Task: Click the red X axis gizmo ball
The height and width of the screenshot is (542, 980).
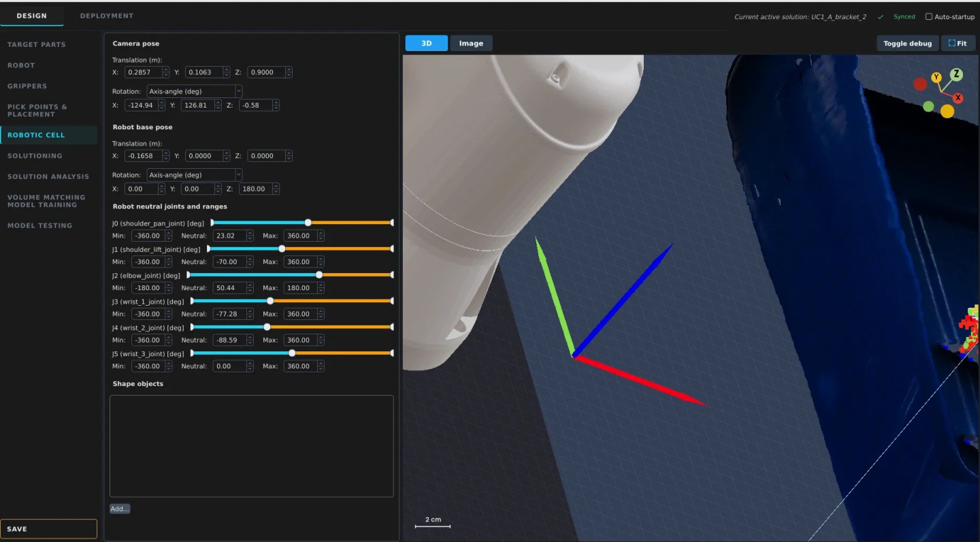Action: click(x=958, y=98)
